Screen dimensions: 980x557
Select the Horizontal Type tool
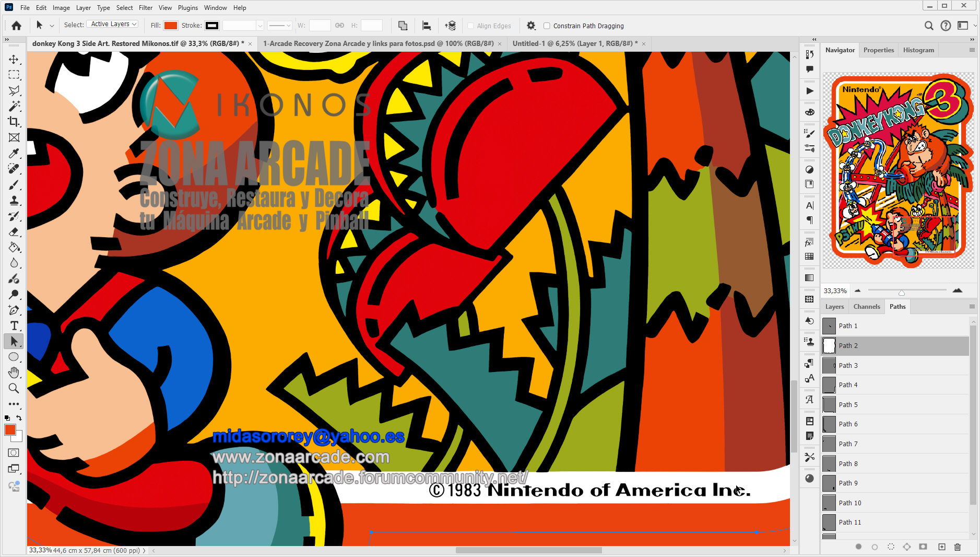pyautogui.click(x=14, y=326)
